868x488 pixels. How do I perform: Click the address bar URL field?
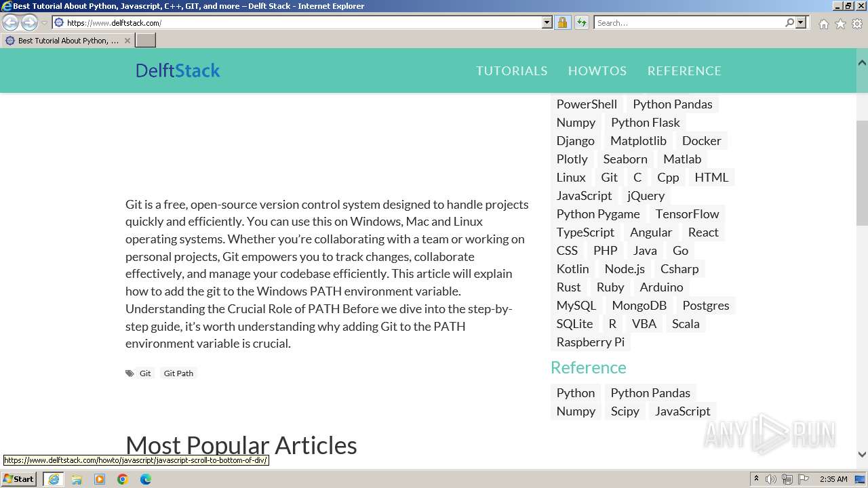click(302, 22)
